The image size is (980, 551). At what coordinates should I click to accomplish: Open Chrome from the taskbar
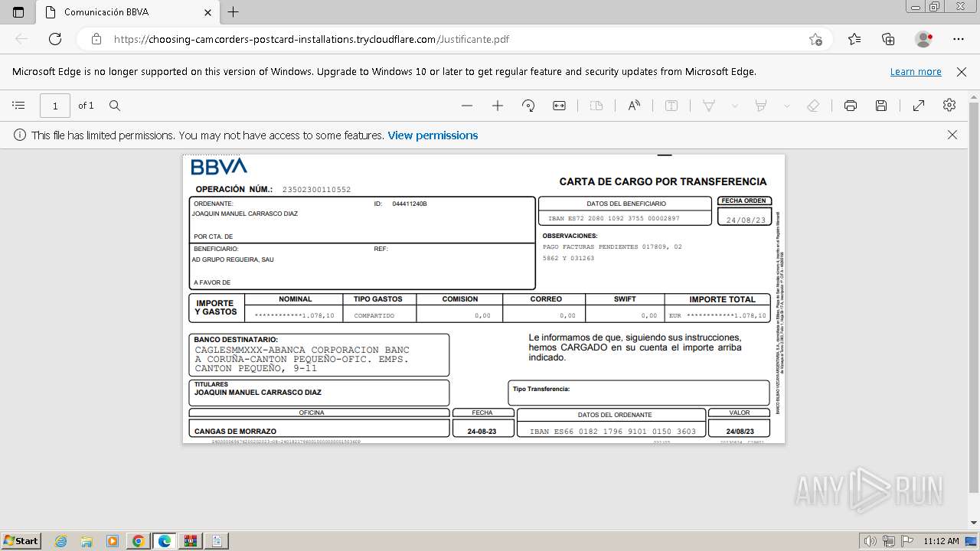(x=138, y=541)
